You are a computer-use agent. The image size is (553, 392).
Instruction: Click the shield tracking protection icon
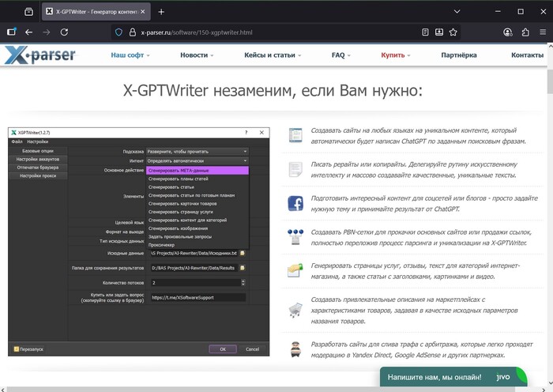click(x=120, y=32)
